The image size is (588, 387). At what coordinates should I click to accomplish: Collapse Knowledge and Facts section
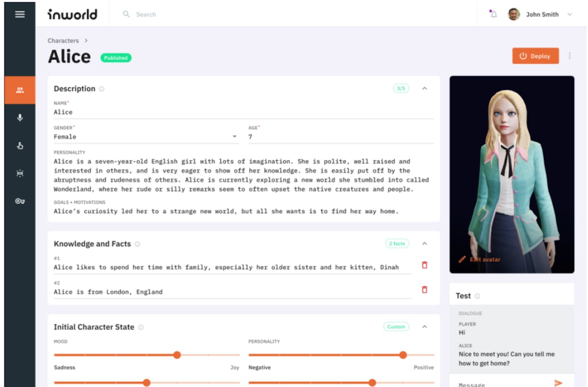pyautogui.click(x=424, y=244)
